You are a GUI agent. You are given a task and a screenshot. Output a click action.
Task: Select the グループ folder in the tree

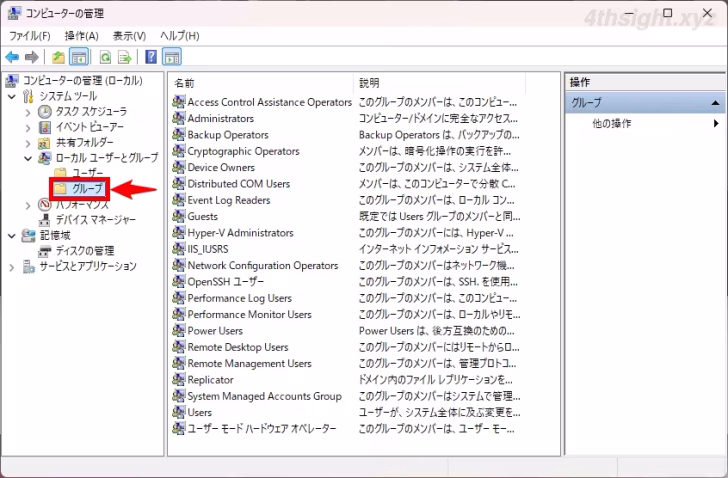[79, 188]
